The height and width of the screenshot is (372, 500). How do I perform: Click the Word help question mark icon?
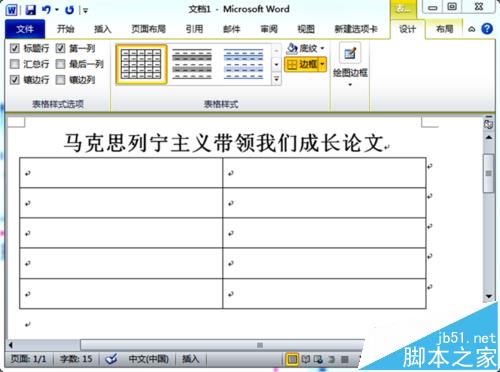[487, 29]
